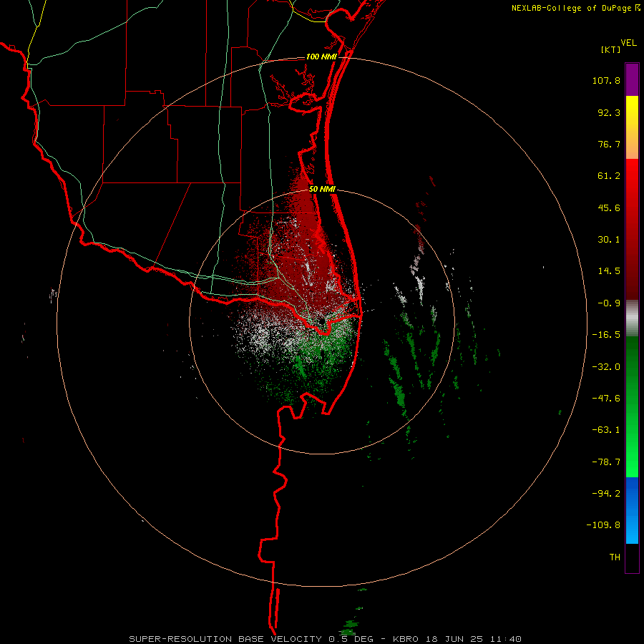Viewport: 644px width, 644px height.
Task: Click the 45.6 legend value
Action: pyautogui.click(x=609, y=208)
